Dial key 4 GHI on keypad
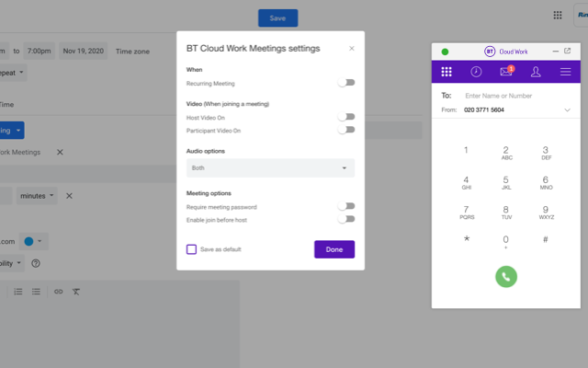Image resolution: width=588 pixels, height=368 pixels. click(x=466, y=182)
